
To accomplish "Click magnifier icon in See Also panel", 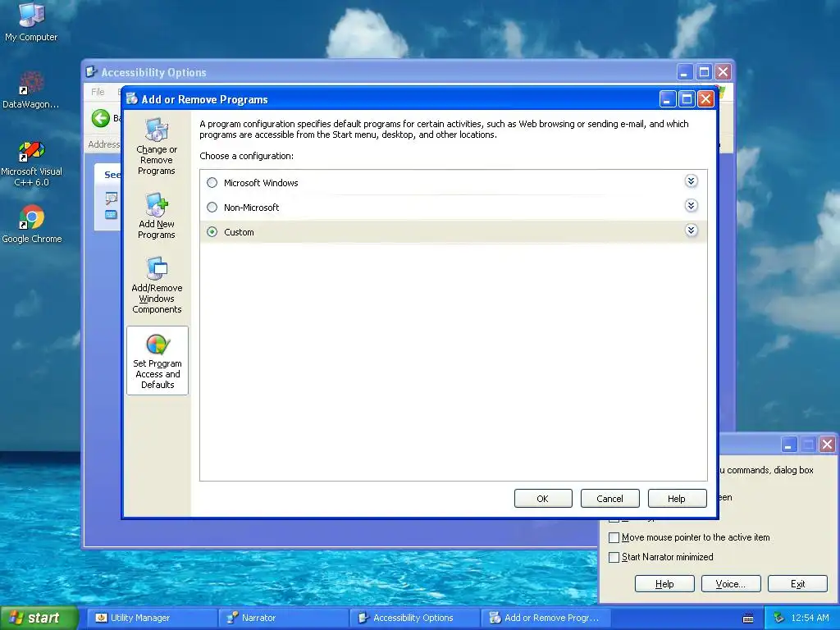I will pyautogui.click(x=111, y=199).
